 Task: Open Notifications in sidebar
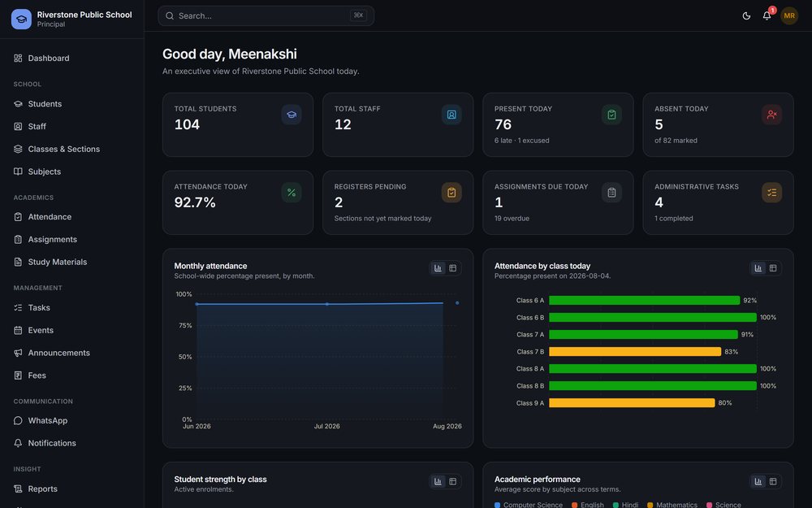[x=72, y=443]
